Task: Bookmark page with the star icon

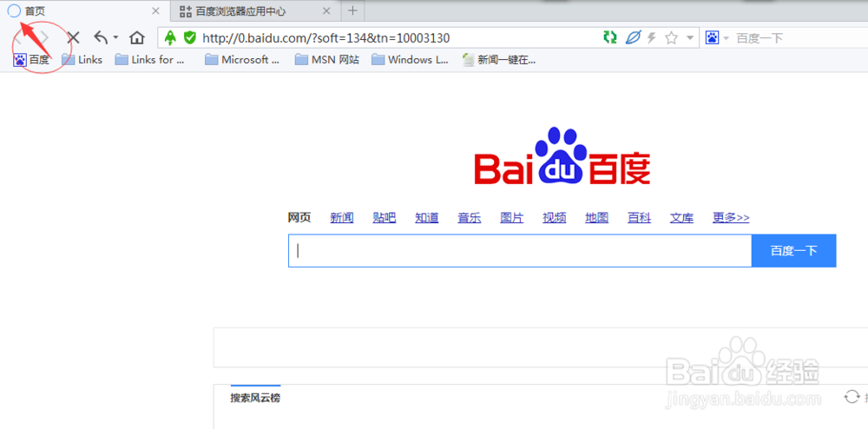Action: [x=672, y=37]
